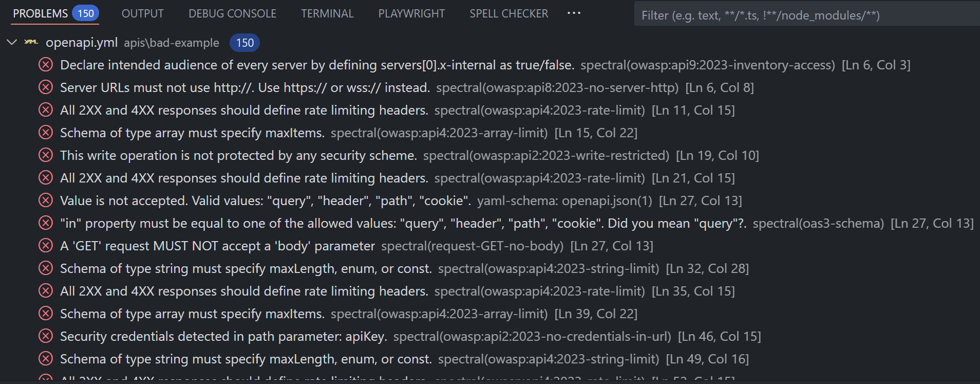Click error icon for maxLength Ln 32

tap(46, 268)
